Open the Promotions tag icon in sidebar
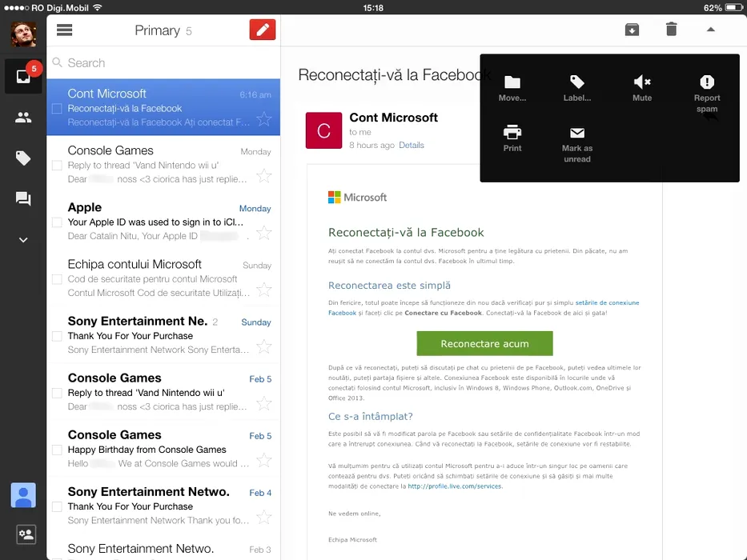The width and height of the screenshot is (747, 560). tap(23, 158)
